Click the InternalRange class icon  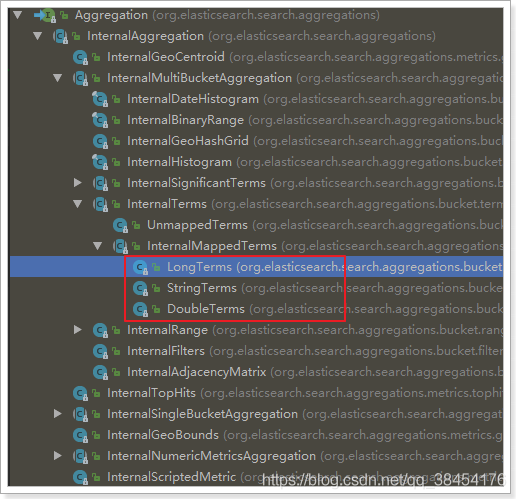(100, 330)
